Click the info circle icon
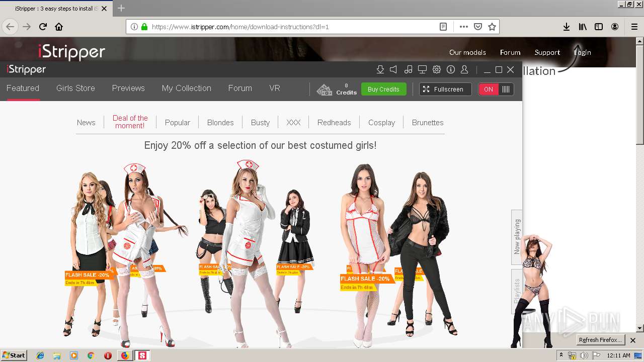 click(451, 70)
